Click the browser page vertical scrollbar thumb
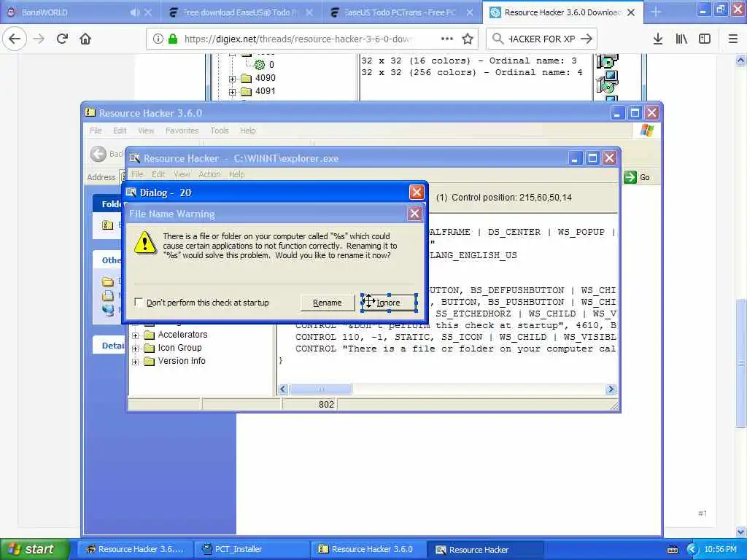The image size is (747, 560). click(740, 363)
